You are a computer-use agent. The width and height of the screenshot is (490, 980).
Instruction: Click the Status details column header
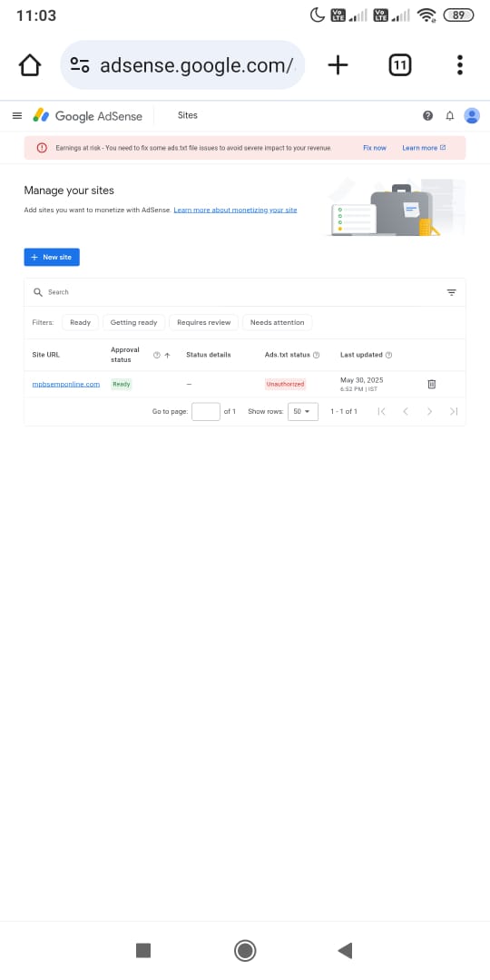208,355
